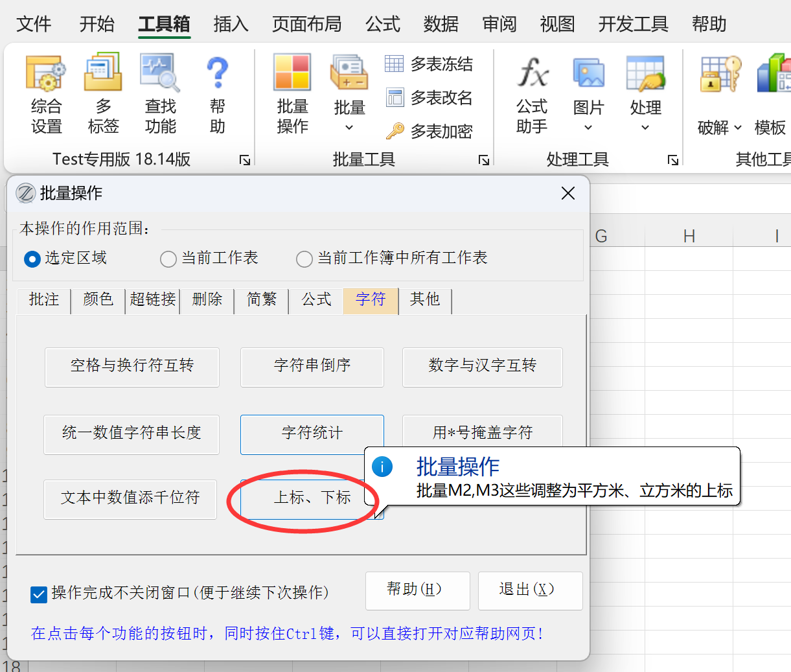Screen dimensions: 791x672
Task: Open the 查找功能 search icon
Action: tap(160, 73)
